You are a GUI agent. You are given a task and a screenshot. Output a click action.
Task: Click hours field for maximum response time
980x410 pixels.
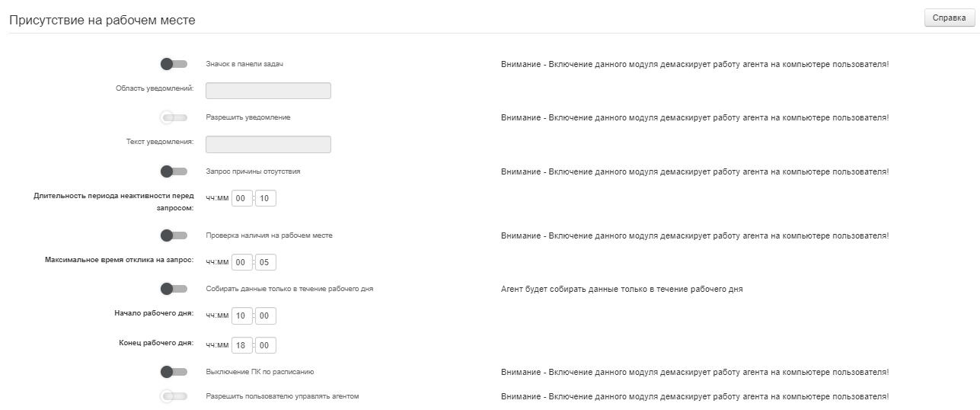242,262
